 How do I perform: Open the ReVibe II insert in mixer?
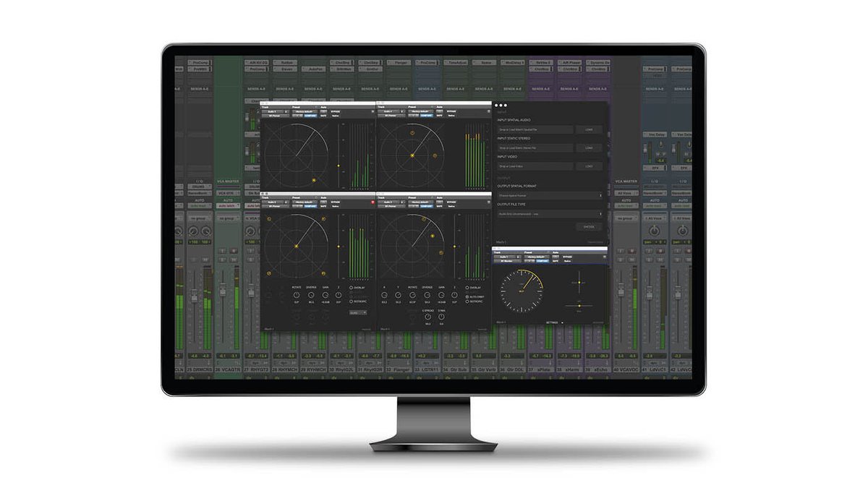pyautogui.click(x=541, y=62)
